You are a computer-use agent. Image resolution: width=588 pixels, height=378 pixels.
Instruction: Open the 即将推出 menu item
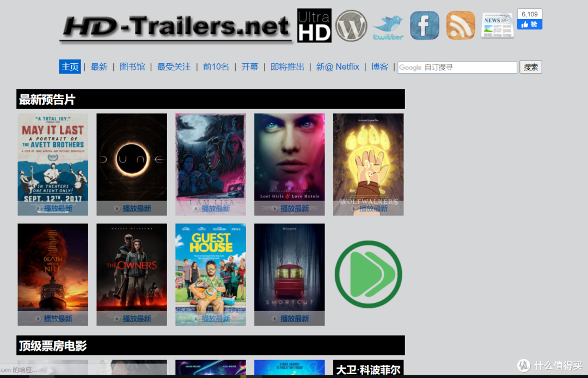[287, 67]
